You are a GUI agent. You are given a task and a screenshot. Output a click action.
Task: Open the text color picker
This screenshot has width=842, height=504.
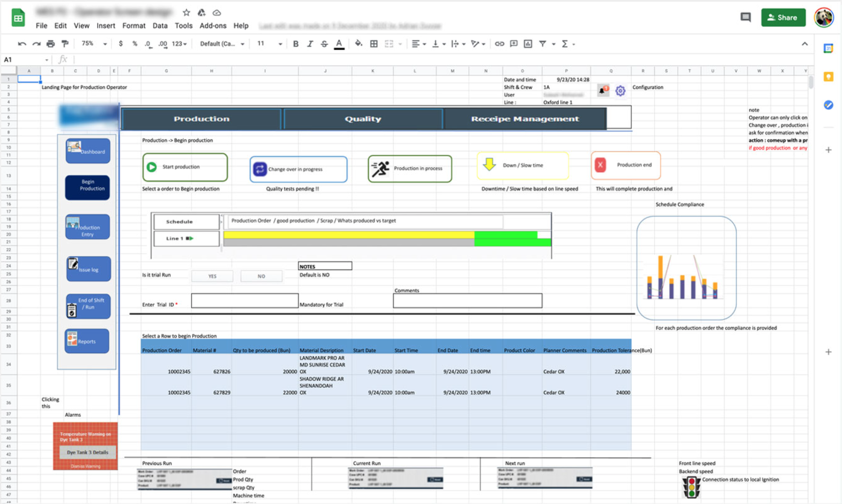[x=339, y=44]
